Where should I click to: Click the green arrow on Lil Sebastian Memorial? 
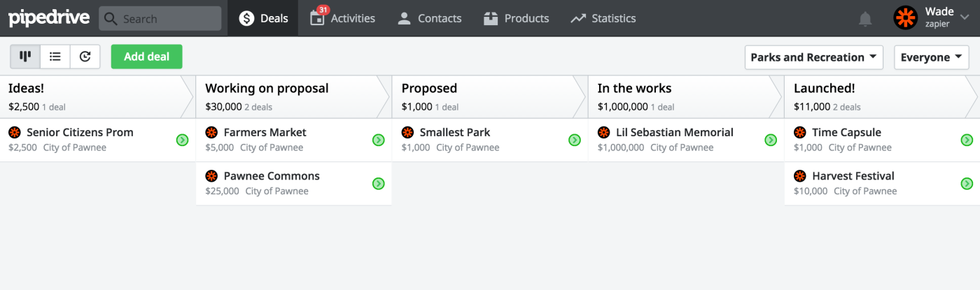click(771, 140)
